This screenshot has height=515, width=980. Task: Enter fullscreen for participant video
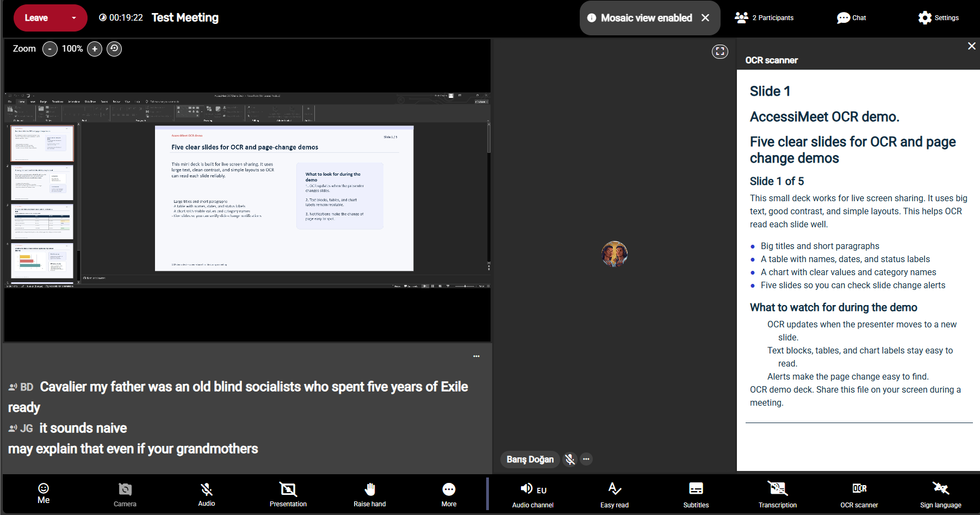point(720,52)
